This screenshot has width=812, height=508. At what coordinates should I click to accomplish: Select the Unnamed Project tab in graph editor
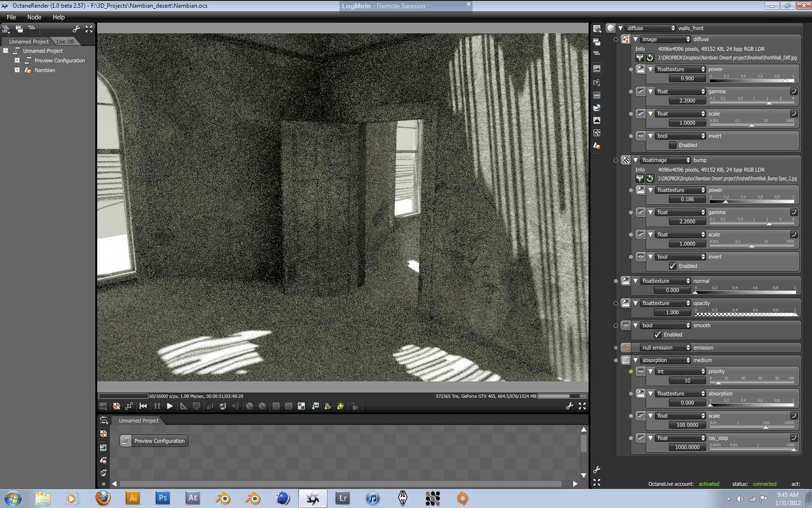[x=139, y=421]
